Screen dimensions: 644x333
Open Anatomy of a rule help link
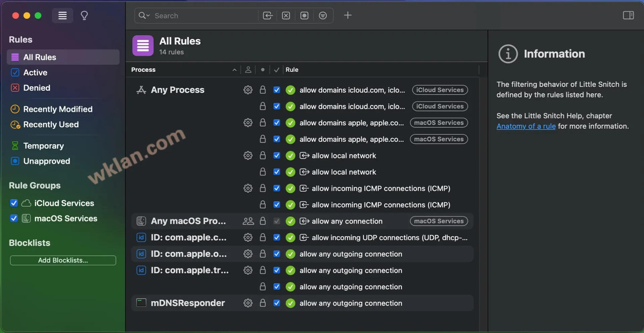[x=526, y=126]
